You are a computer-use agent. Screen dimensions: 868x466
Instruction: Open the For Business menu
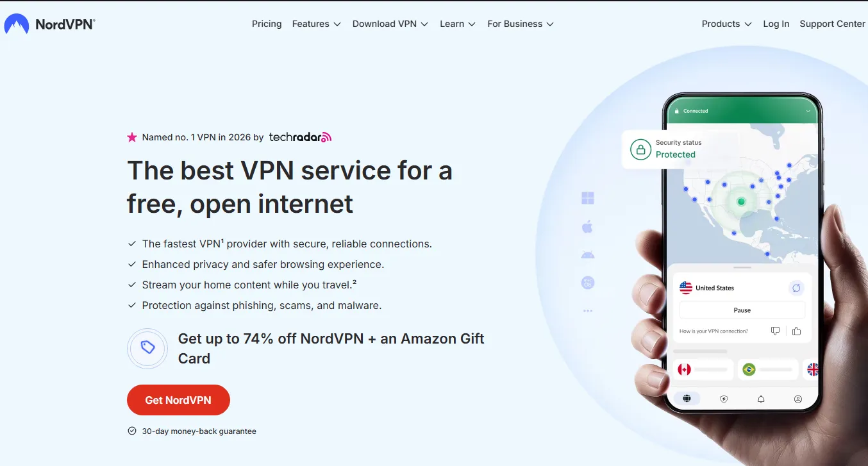click(521, 24)
